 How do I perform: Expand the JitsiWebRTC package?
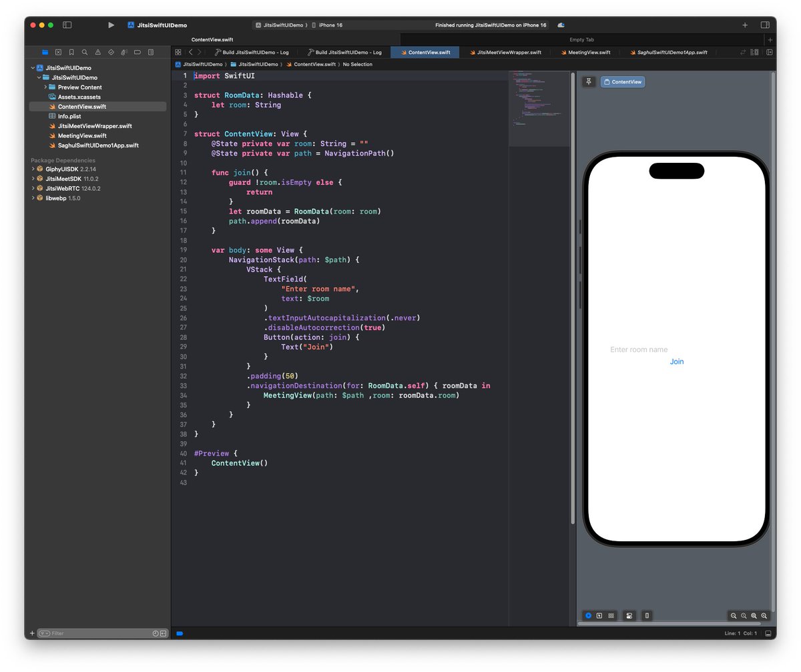33,189
